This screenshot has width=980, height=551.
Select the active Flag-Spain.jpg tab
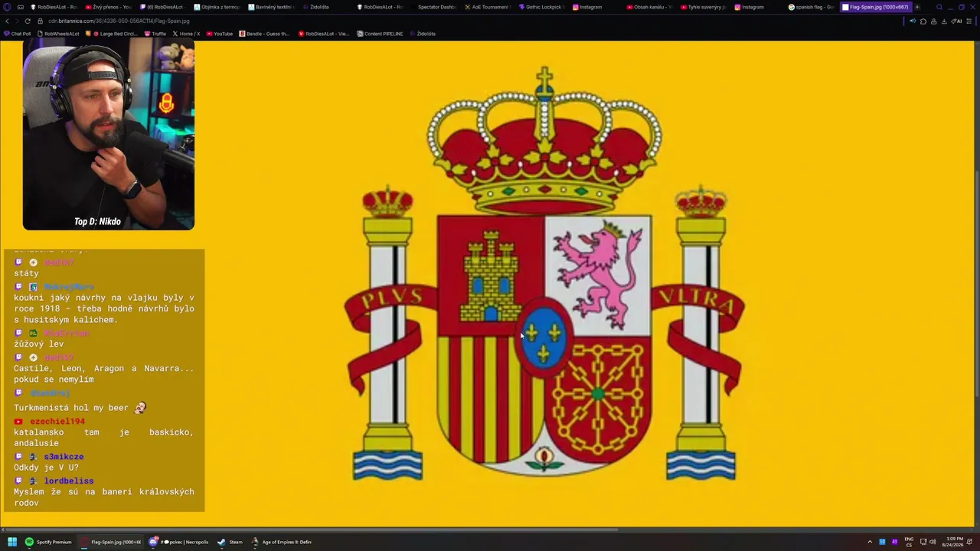click(x=876, y=7)
